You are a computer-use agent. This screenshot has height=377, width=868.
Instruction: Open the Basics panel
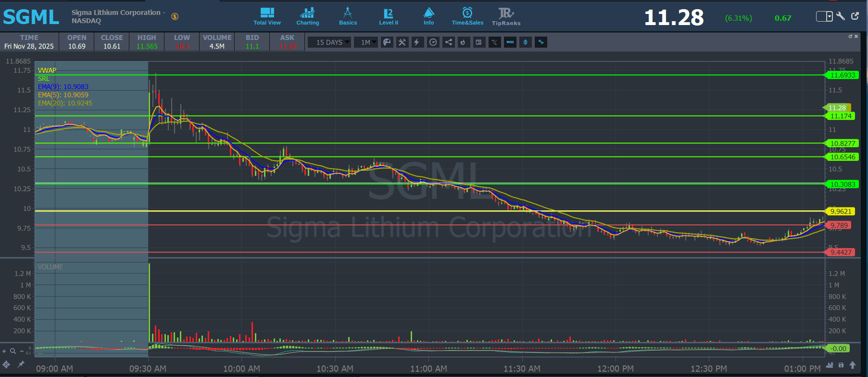348,16
